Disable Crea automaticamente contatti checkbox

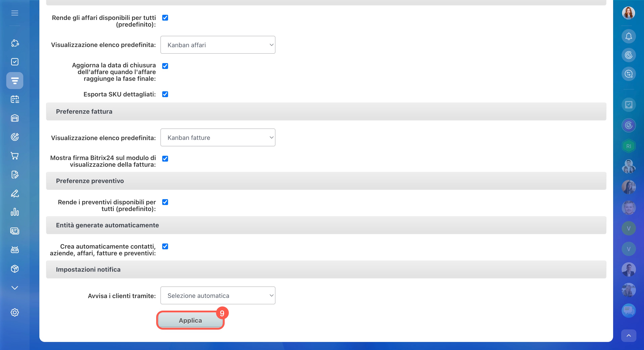point(165,247)
